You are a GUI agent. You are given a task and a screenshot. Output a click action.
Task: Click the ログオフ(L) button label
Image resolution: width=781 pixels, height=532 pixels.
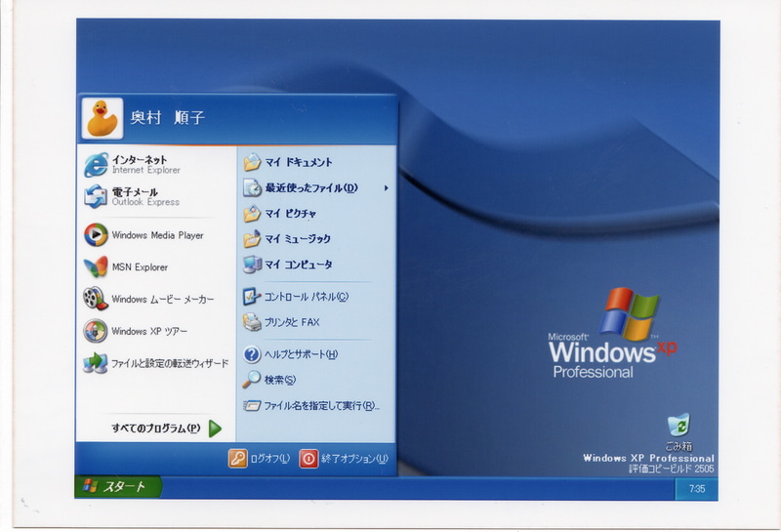[x=270, y=459]
